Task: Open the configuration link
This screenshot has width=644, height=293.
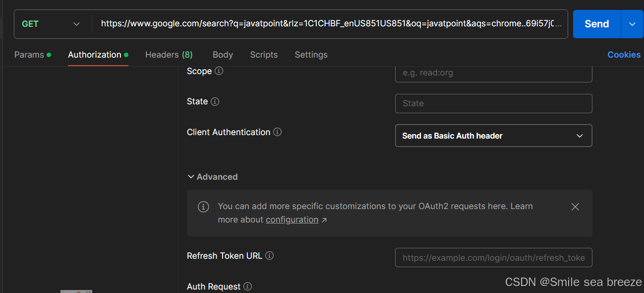Action: click(x=292, y=220)
